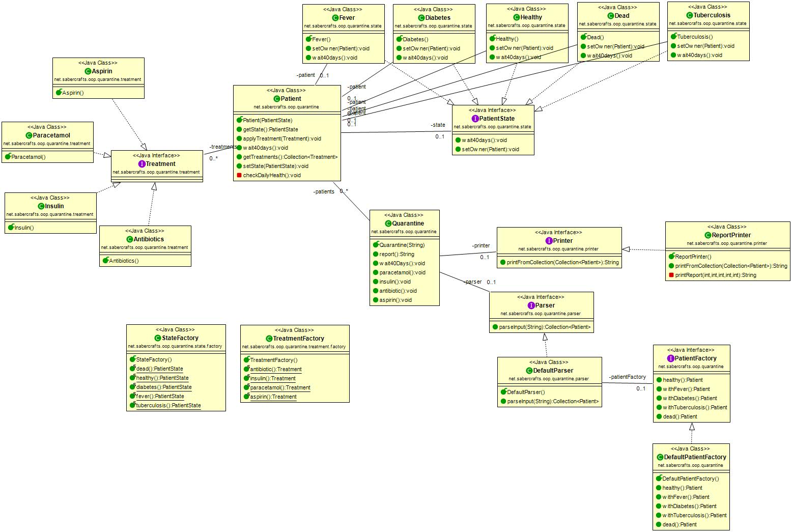Select paracetamol():Treatment in TreatmentFactory

tap(280, 388)
